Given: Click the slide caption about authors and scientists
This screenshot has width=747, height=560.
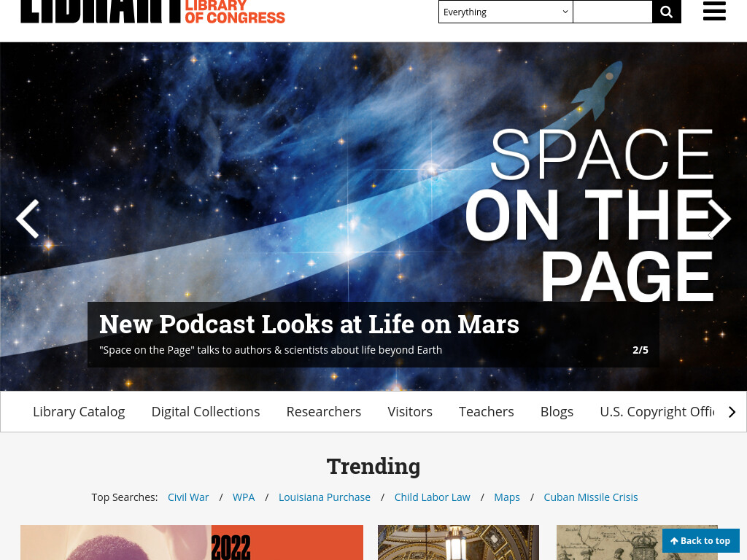Looking at the screenshot, I should pyautogui.click(x=271, y=350).
